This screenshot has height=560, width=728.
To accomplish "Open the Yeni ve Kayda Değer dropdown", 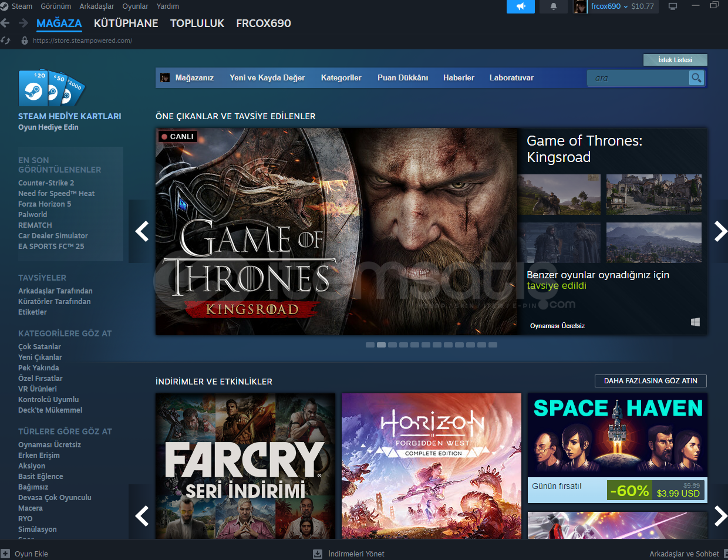I will (267, 77).
